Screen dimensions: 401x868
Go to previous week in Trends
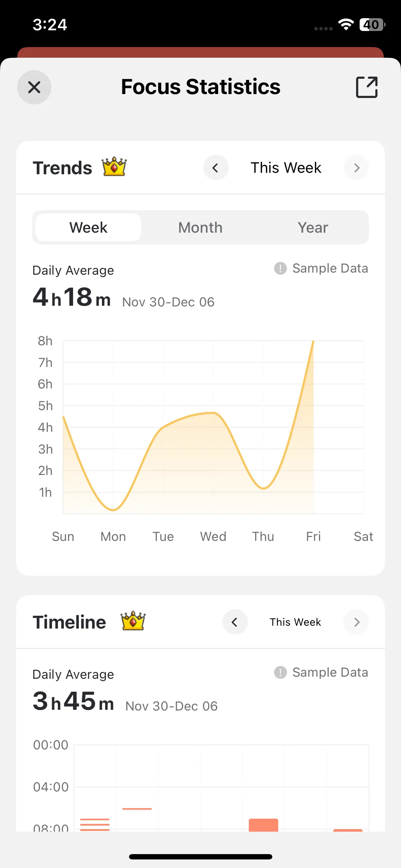tap(216, 168)
